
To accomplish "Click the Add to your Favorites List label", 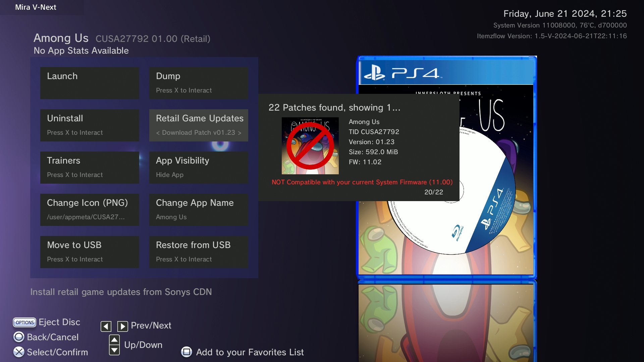I will point(250,352).
